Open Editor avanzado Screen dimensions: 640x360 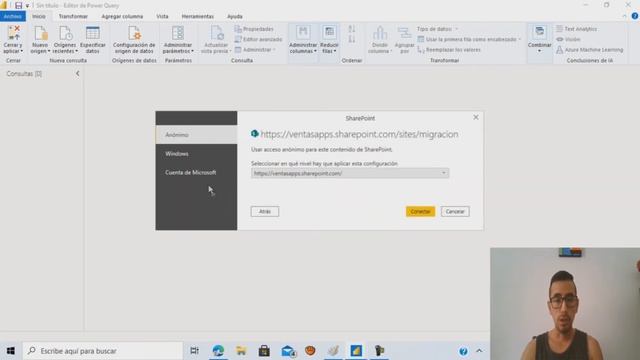[258, 39]
